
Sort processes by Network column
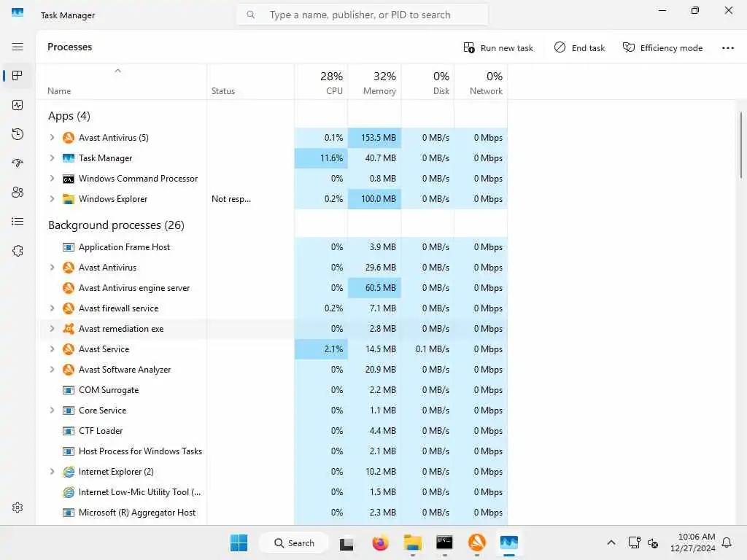point(481,82)
